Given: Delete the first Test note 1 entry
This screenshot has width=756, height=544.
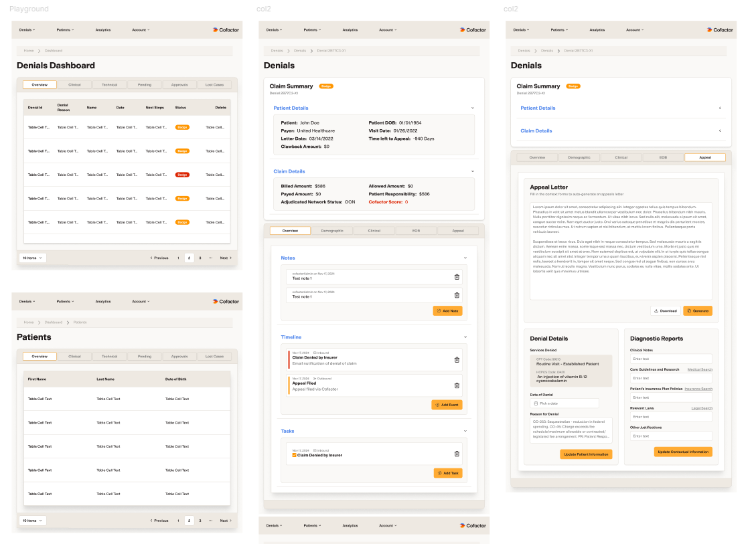Looking at the screenshot, I should click(x=457, y=277).
